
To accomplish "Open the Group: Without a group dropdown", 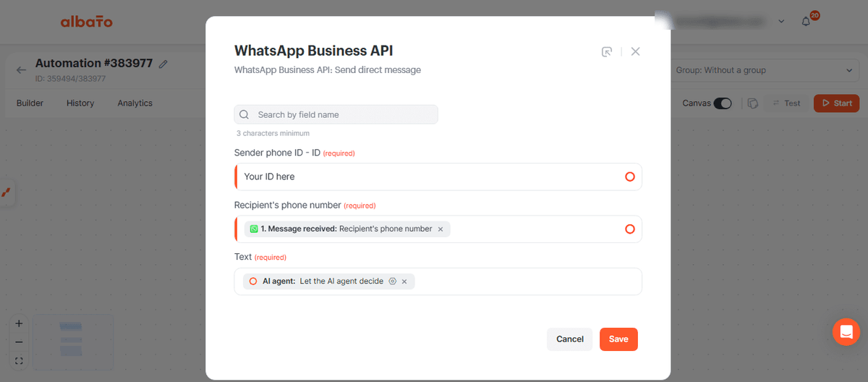I will coord(764,70).
